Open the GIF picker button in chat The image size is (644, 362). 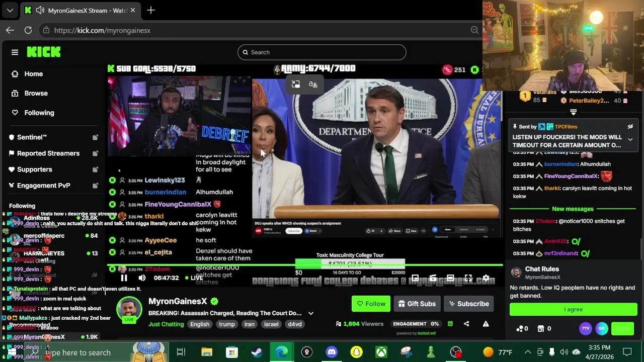(x=602, y=328)
